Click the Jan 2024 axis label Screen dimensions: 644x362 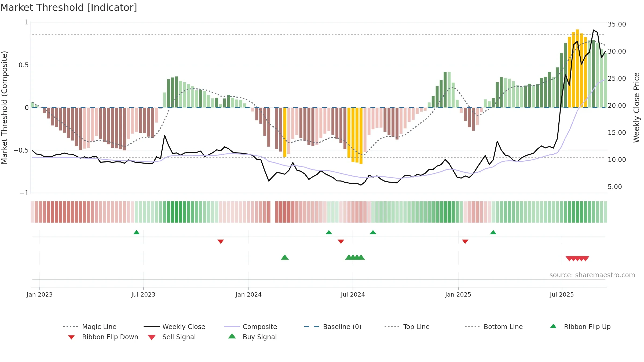248,294
